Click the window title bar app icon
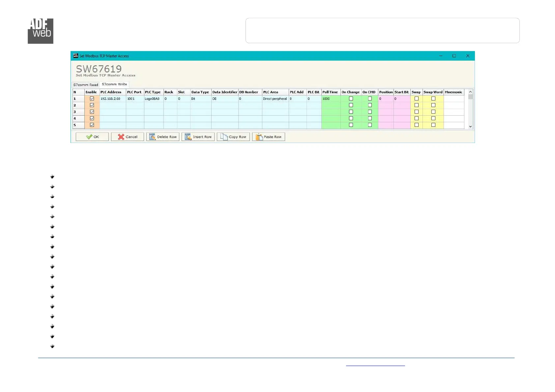Image resolution: width=555 pixels, height=392 pixels. [75, 56]
